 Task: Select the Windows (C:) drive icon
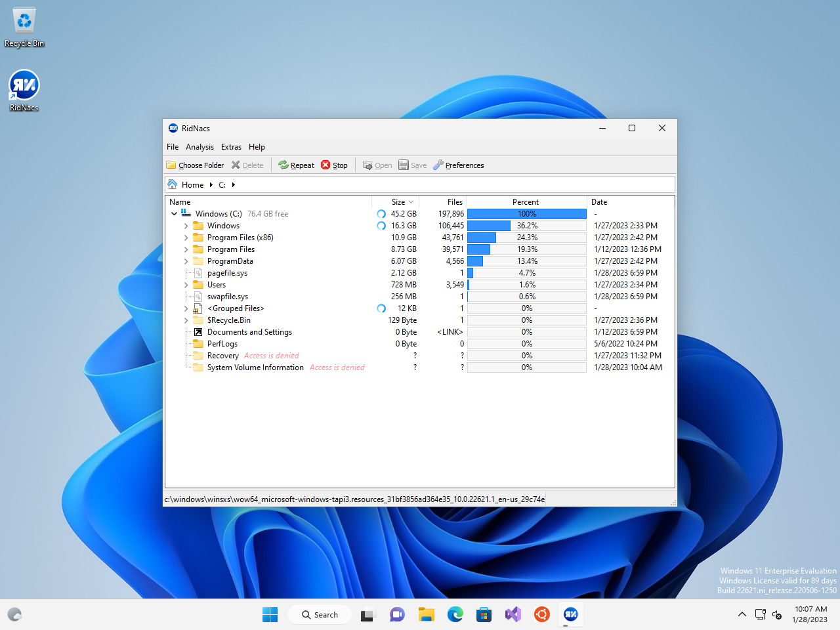pyautogui.click(x=186, y=213)
